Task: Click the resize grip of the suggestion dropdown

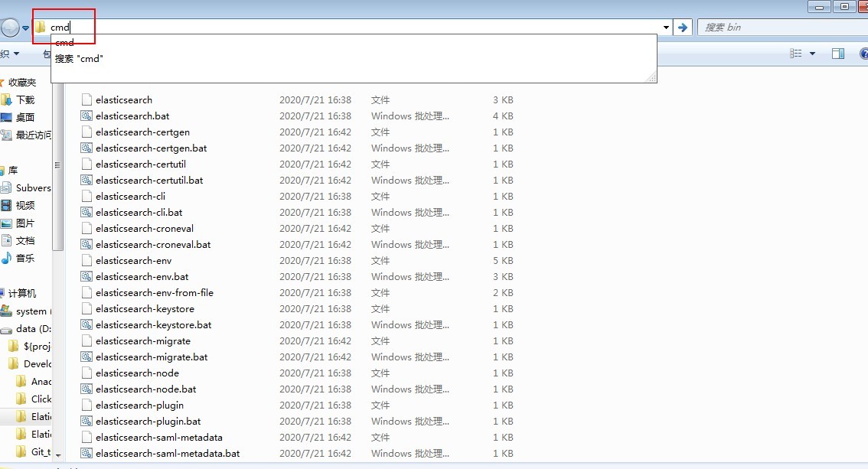Action: click(x=651, y=77)
